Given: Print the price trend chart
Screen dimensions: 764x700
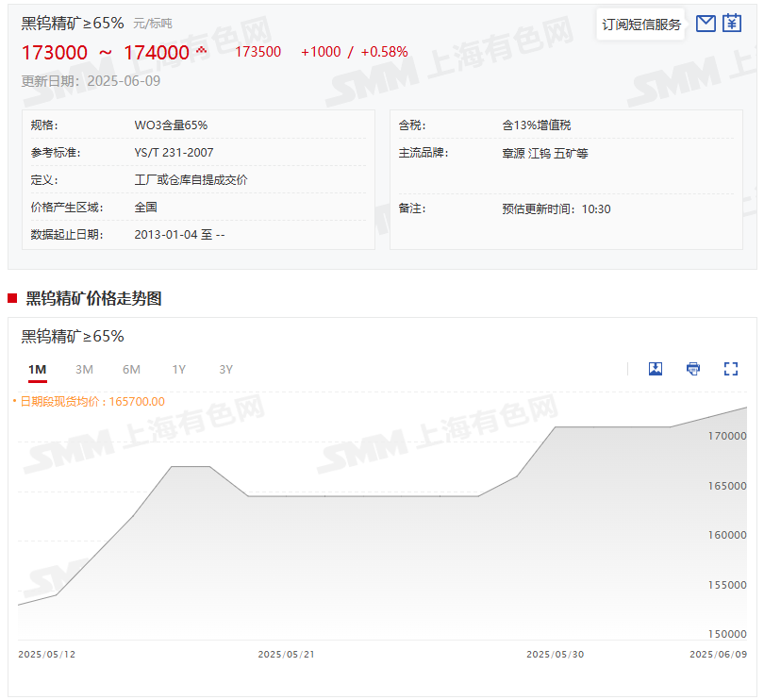Looking at the screenshot, I should click(x=693, y=369).
